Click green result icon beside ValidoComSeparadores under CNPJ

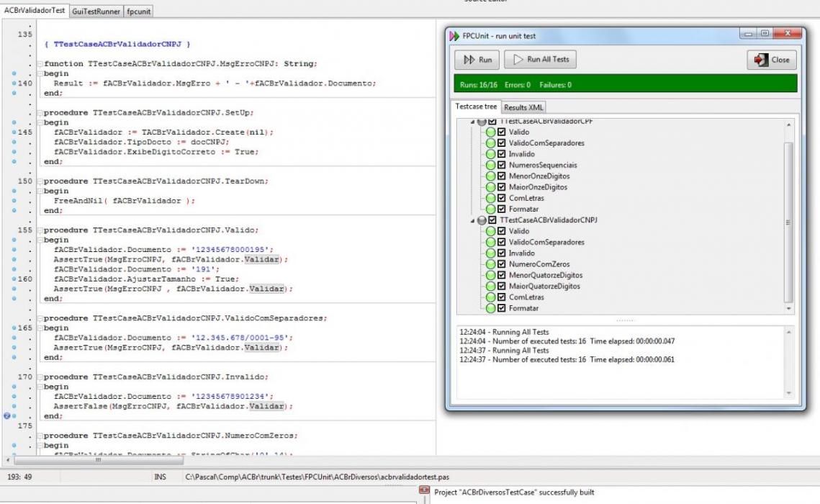tap(490, 242)
